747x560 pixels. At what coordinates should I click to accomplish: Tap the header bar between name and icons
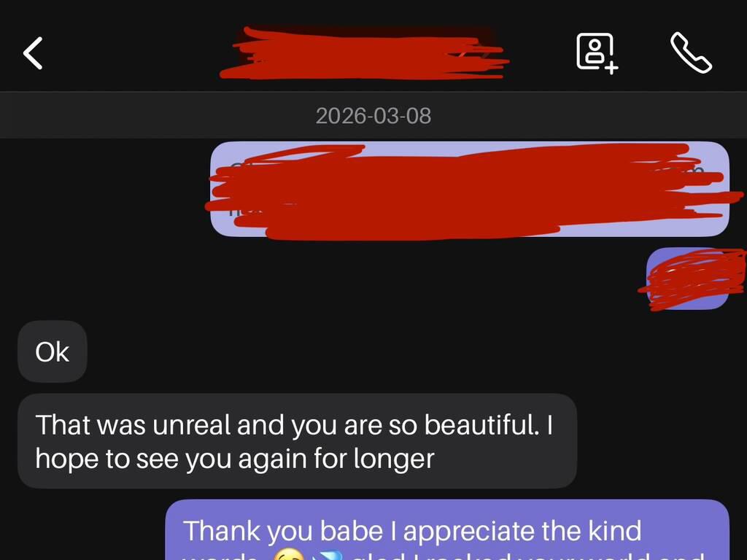click(x=542, y=53)
